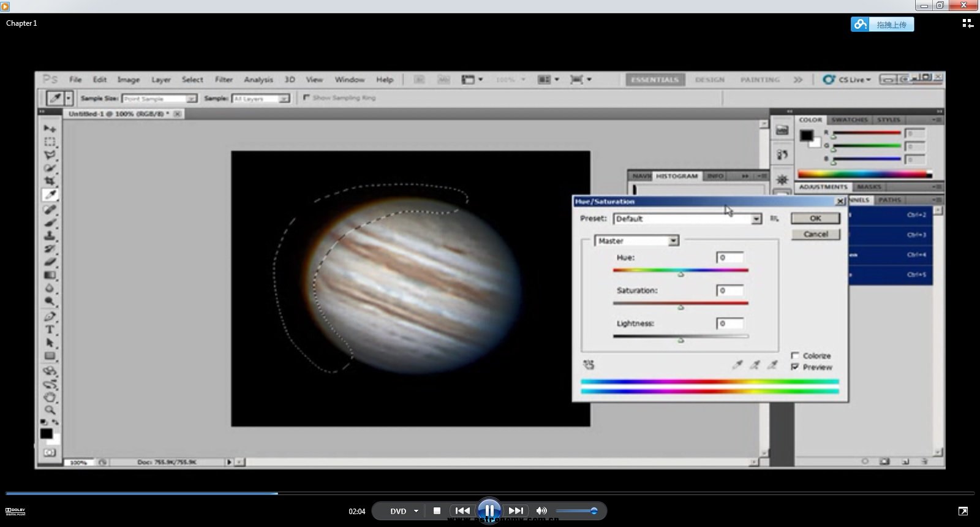Select the Subtract from Sample eyedropper
980x527 pixels.
click(x=772, y=365)
